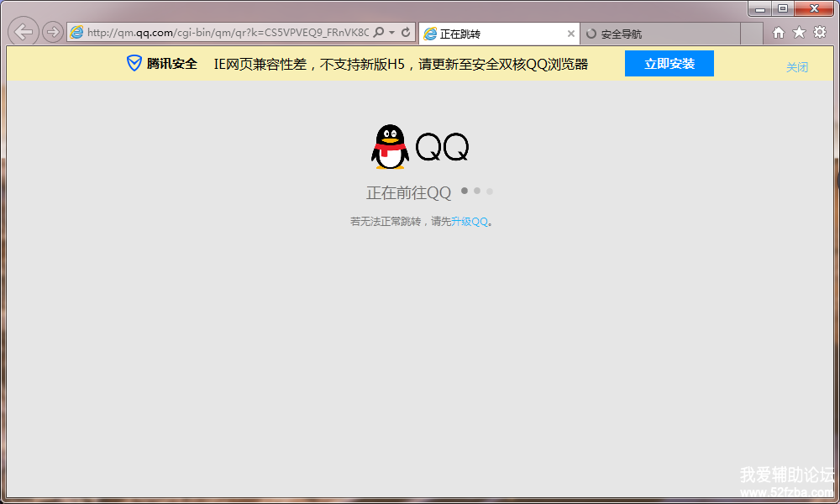The image size is (840, 504).
Task: Click the 立即安装 install button
Action: tap(669, 64)
